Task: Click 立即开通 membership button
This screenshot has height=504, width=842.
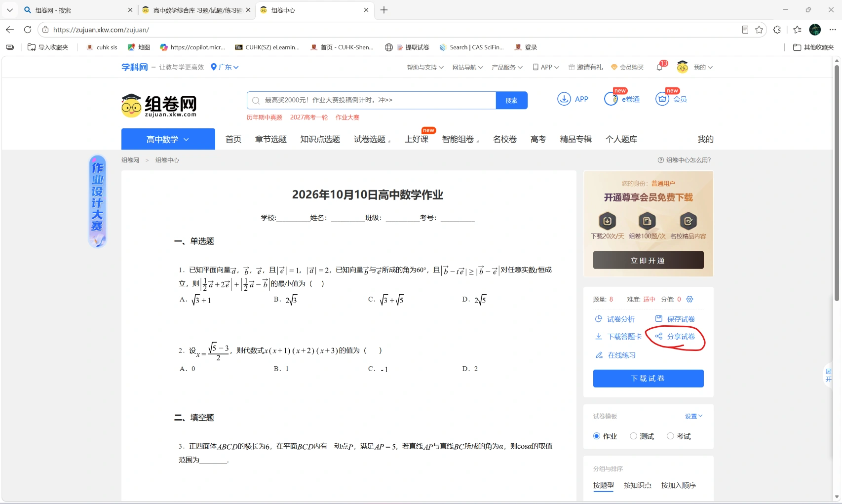Action: 648,260
